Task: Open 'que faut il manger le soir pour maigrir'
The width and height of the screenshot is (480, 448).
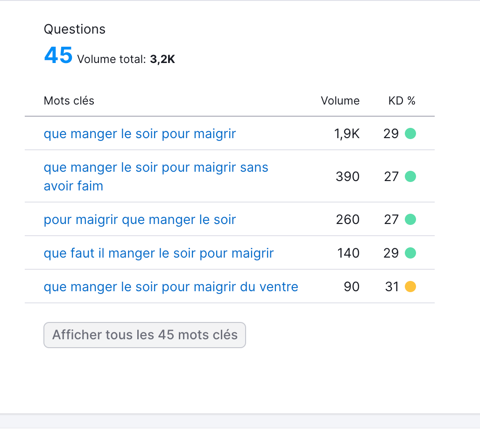Action: pyautogui.click(x=158, y=253)
